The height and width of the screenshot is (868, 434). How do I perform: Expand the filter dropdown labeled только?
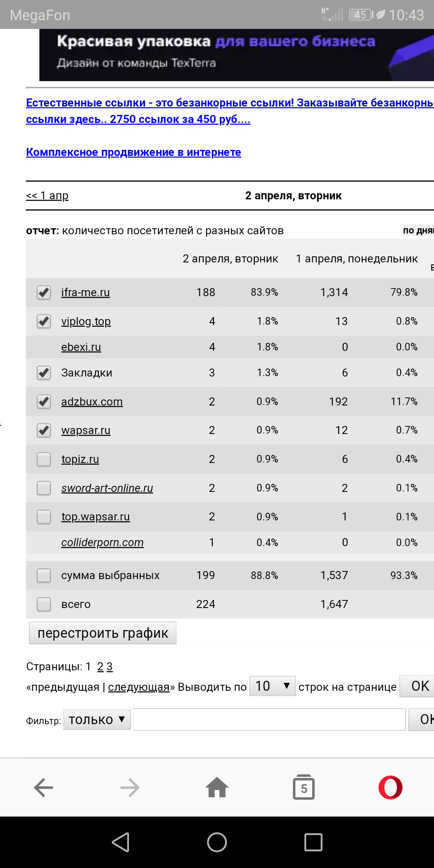click(x=97, y=719)
